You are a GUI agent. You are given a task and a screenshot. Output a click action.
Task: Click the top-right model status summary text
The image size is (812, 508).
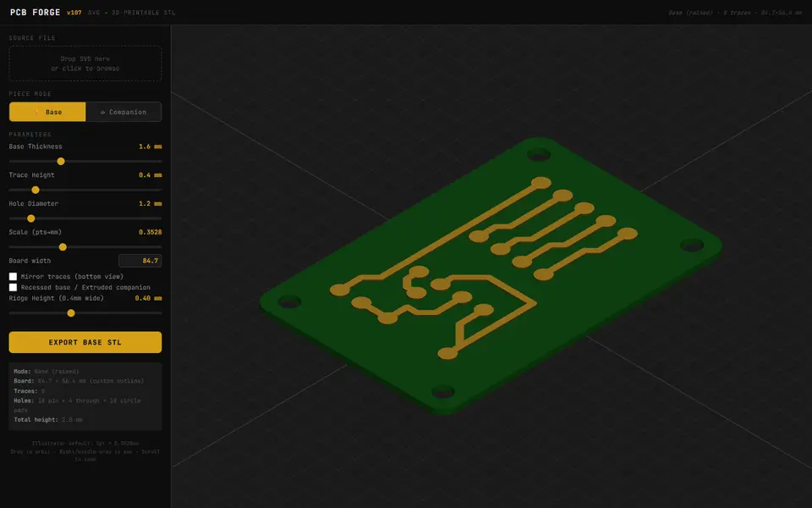click(735, 13)
